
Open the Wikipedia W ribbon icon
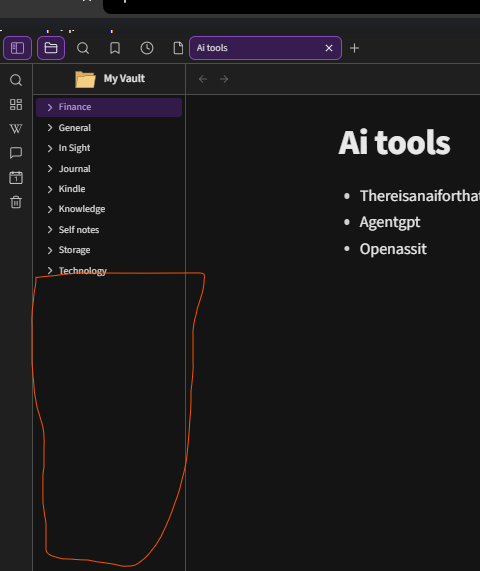(x=16, y=129)
